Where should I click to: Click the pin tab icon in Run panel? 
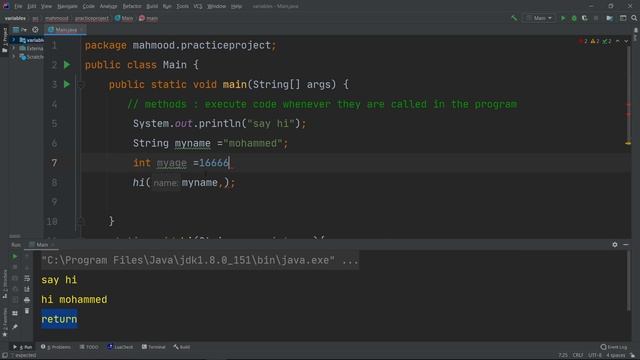tap(15, 327)
